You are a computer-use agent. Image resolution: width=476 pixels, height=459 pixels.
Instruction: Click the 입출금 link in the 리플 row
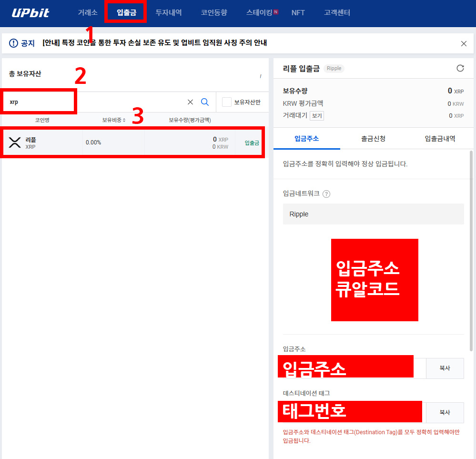(252, 143)
